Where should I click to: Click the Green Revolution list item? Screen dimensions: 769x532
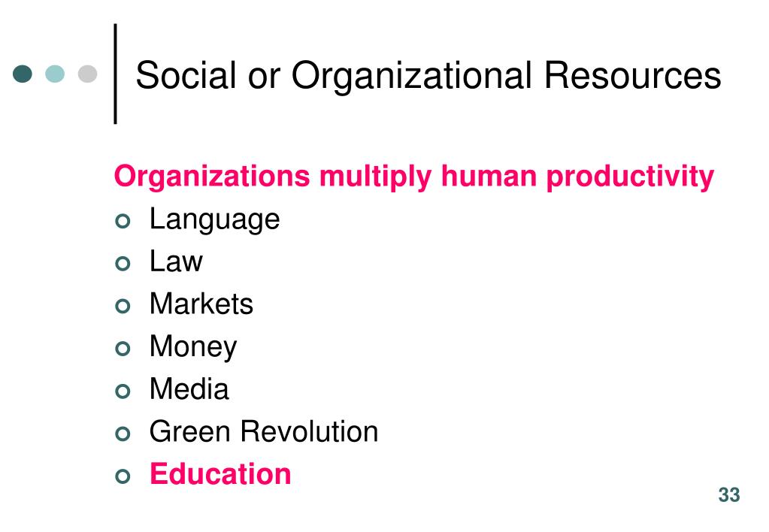pos(264,431)
